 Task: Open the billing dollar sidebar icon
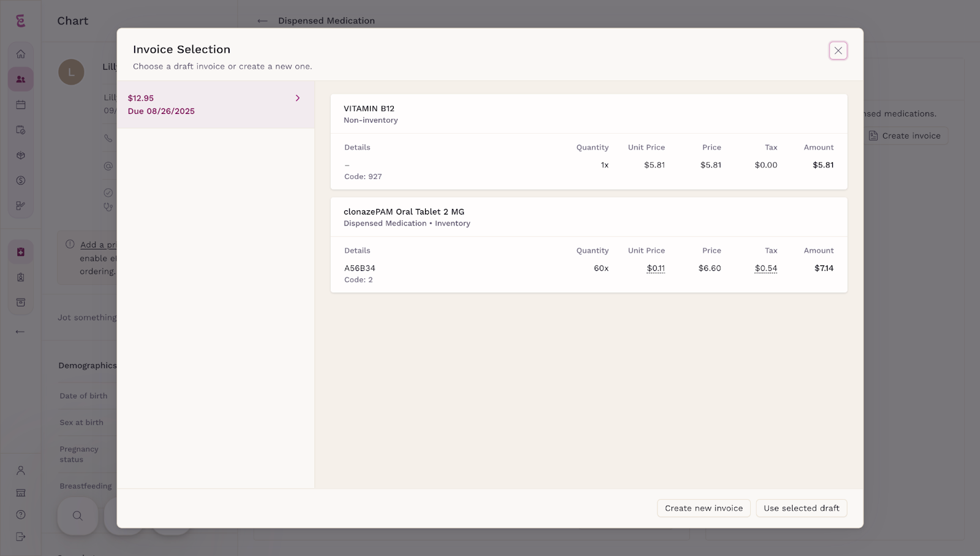21,180
